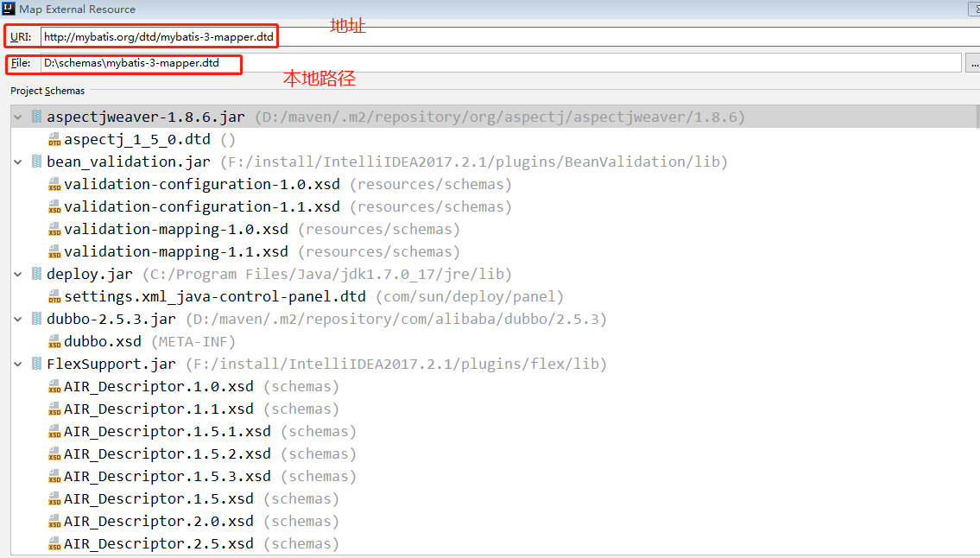This screenshot has width=980, height=558.
Task: Click the XSD icon of AIR_Descriptor.2.5.xsd
Action: click(54, 544)
